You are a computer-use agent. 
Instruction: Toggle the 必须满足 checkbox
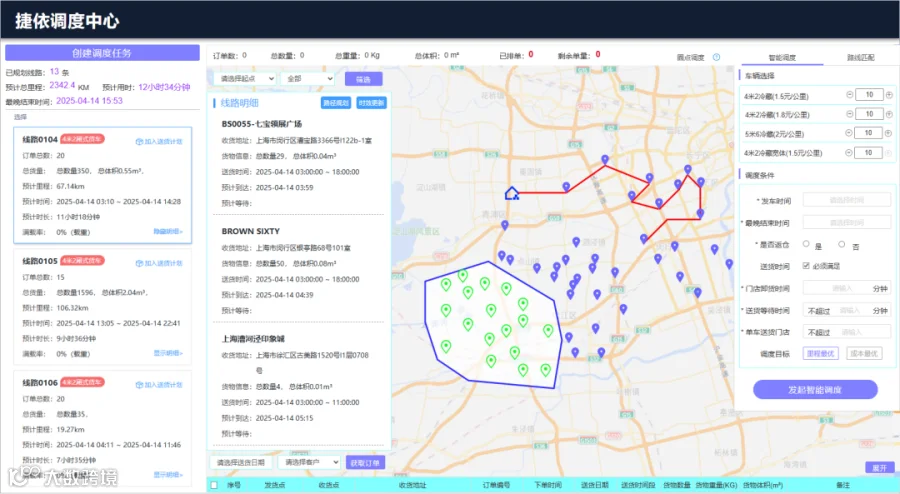tap(806, 266)
